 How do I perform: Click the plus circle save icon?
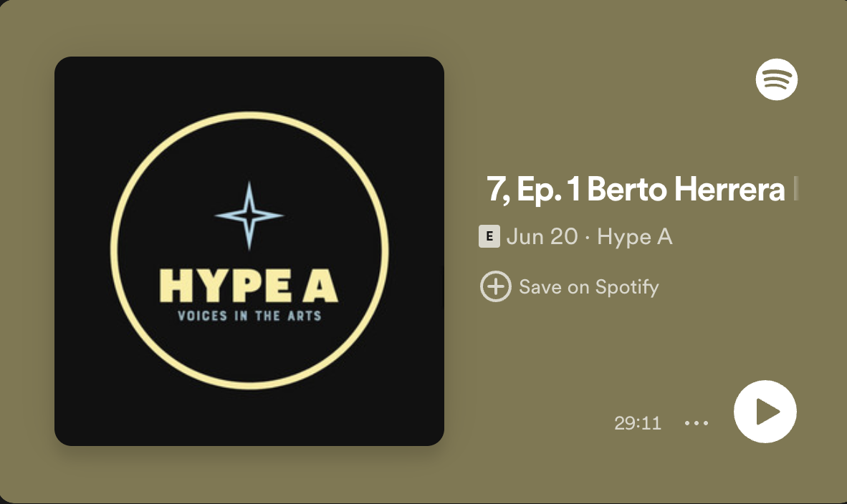pyautogui.click(x=495, y=286)
